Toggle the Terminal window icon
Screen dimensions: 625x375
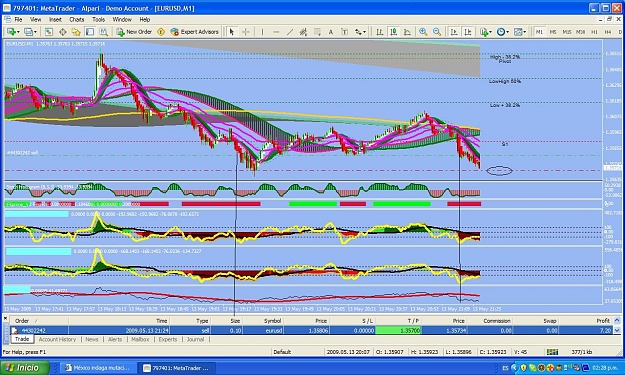90,32
